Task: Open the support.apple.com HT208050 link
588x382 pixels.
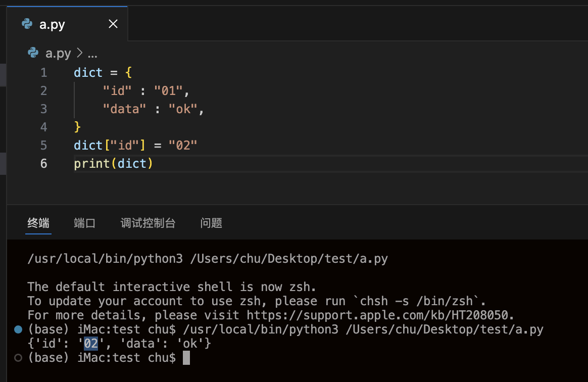Action: [379, 315]
